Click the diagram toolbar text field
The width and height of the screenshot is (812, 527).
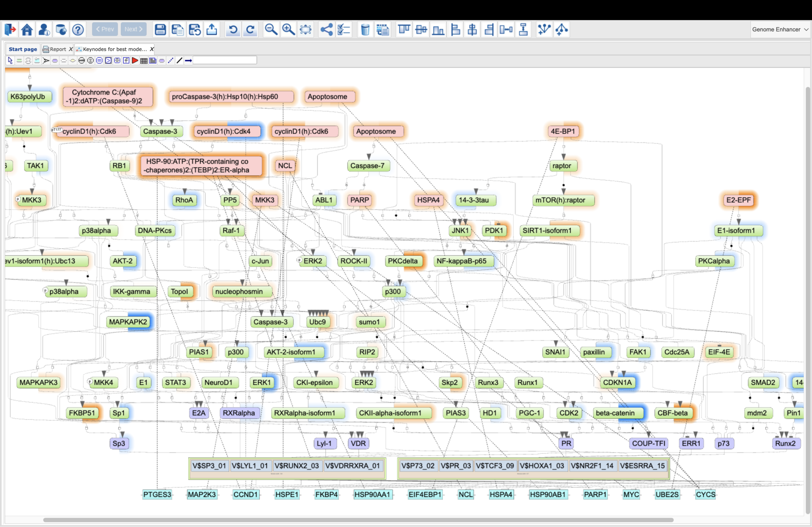(225, 60)
